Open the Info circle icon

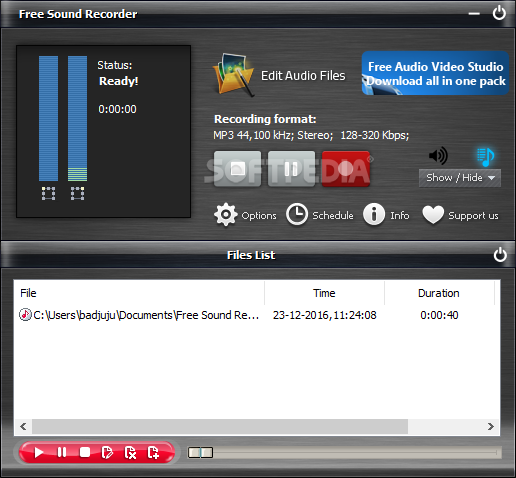tap(374, 214)
